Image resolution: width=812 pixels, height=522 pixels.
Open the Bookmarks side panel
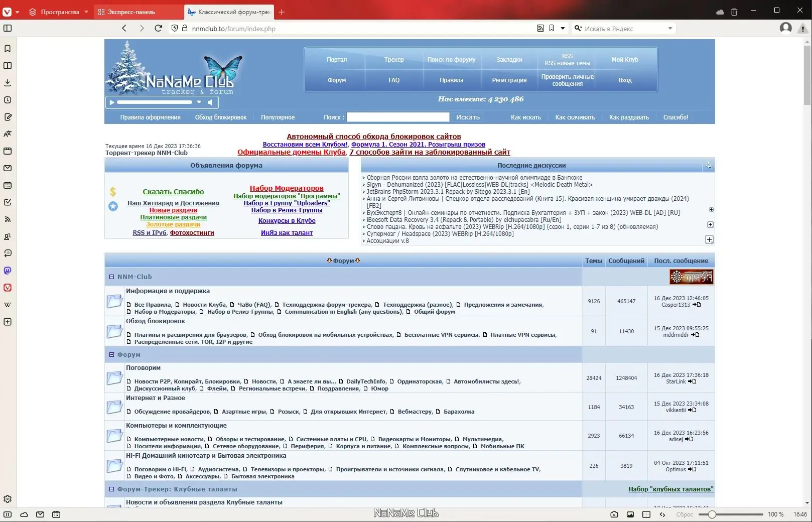(x=8, y=49)
